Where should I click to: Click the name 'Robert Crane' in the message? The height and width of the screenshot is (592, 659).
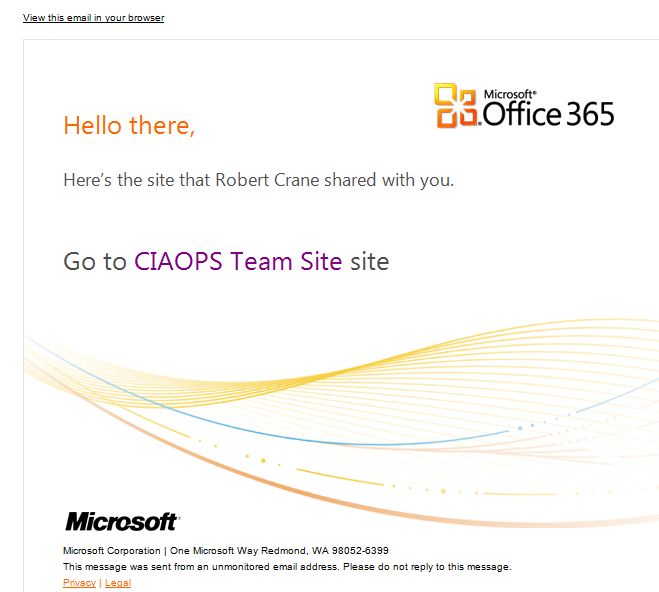pyautogui.click(x=262, y=181)
